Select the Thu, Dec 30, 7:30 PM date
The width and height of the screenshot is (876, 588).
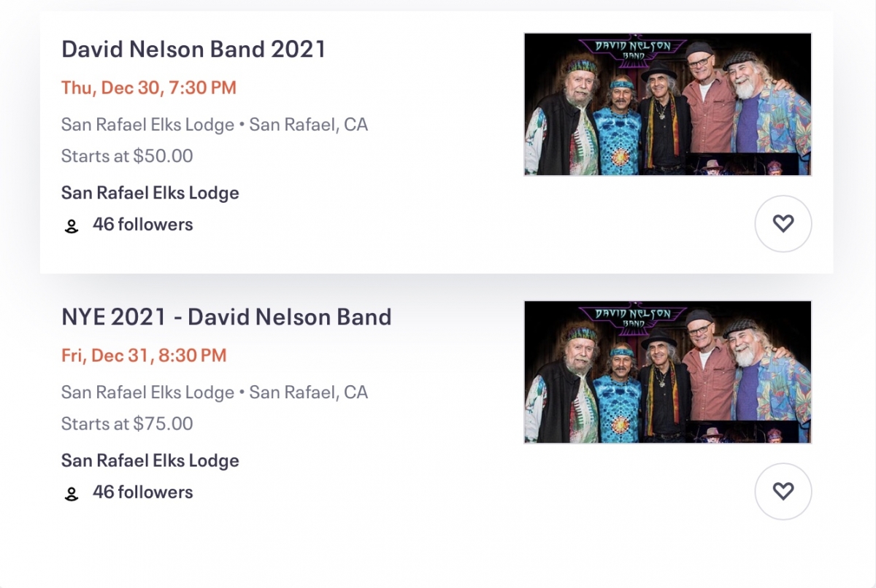149,88
